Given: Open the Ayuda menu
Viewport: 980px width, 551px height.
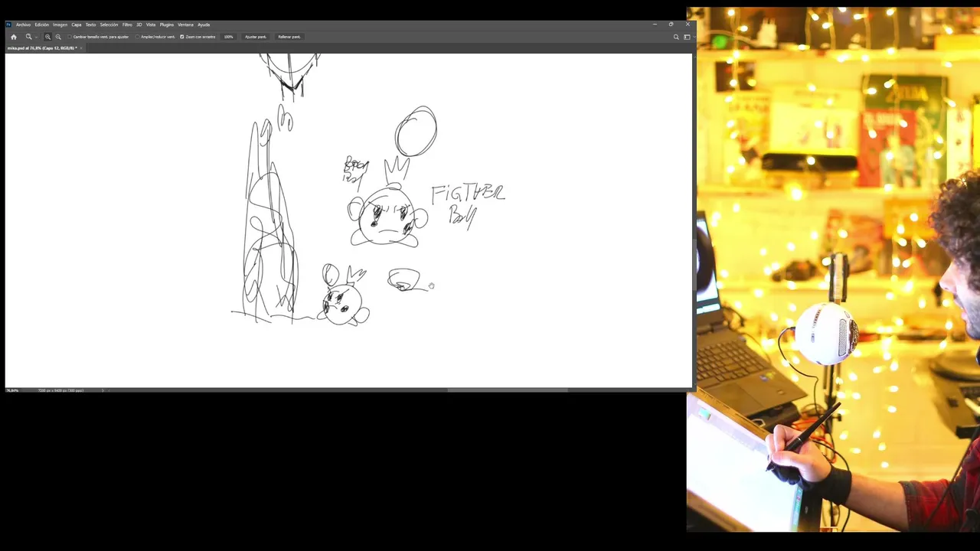Looking at the screenshot, I should click(x=204, y=24).
